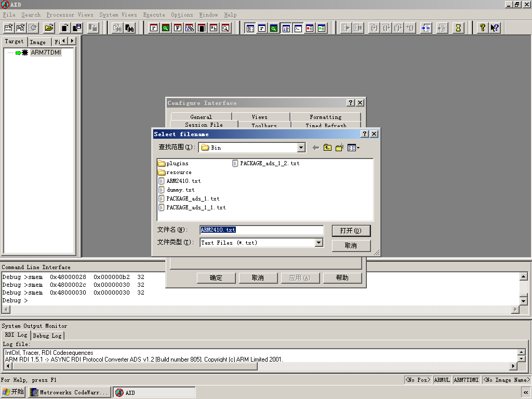This screenshot has width=532, height=399.
Task: Select dummy.txt in the file list
Action: tap(177, 190)
